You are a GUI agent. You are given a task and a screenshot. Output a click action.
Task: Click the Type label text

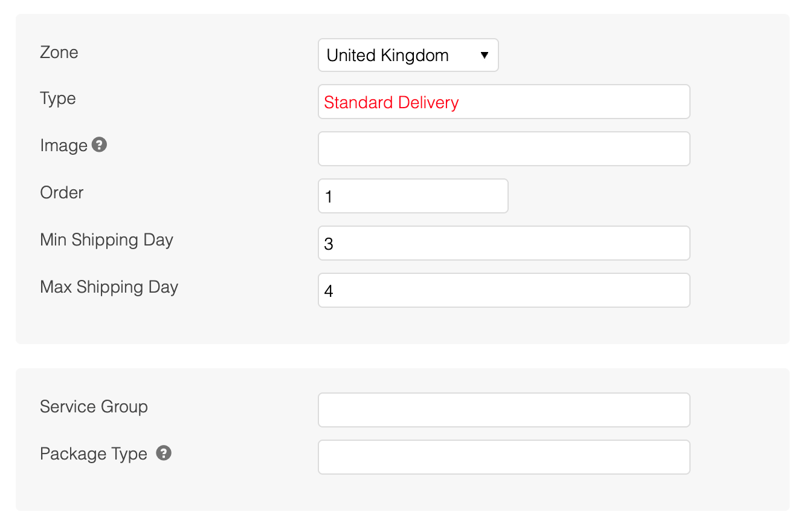pyautogui.click(x=58, y=99)
